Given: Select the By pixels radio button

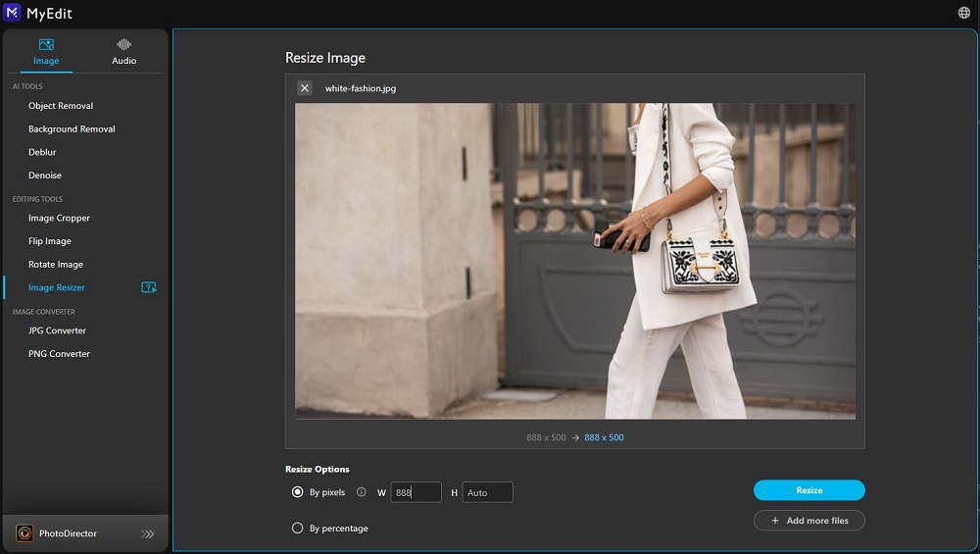Looking at the screenshot, I should pyautogui.click(x=298, y=492).
